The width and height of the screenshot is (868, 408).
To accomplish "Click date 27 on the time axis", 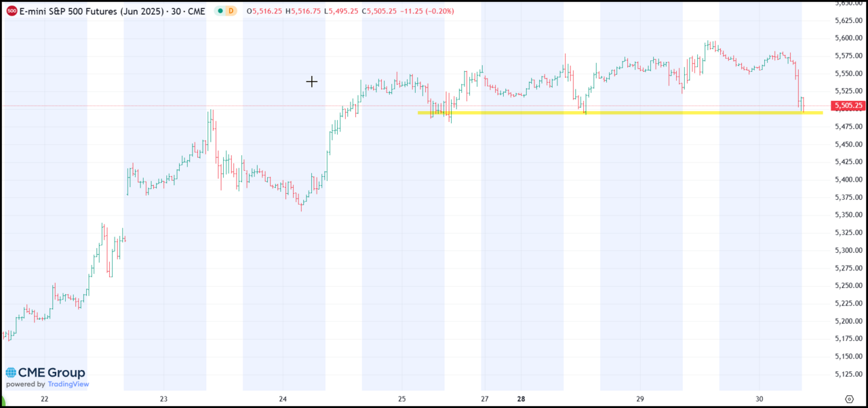I will (484, 399).
